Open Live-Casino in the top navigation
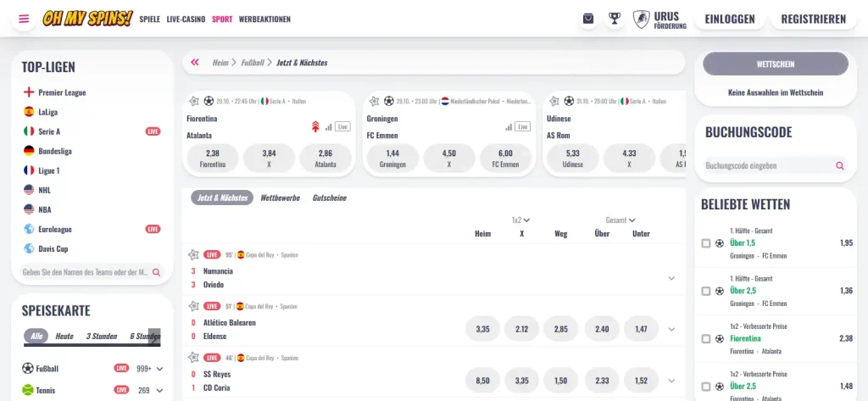The image size is (868, 401). [x=186, y=19]
